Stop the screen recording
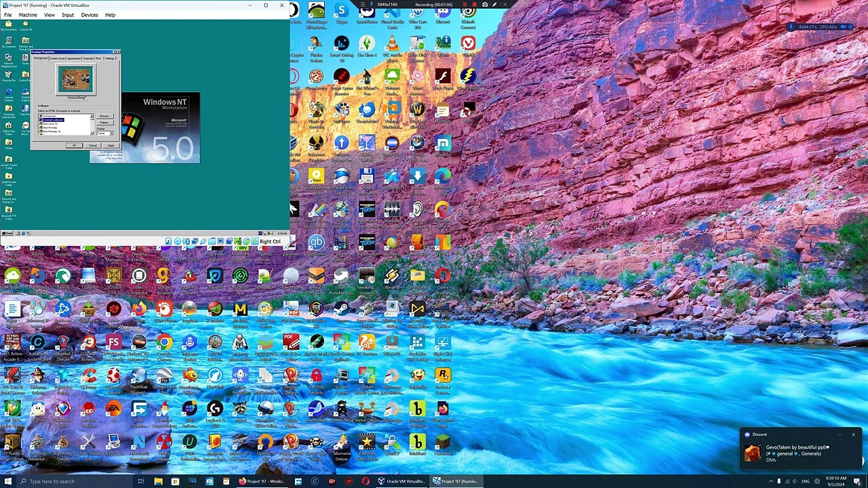868x488 pixels. (475, 4)
